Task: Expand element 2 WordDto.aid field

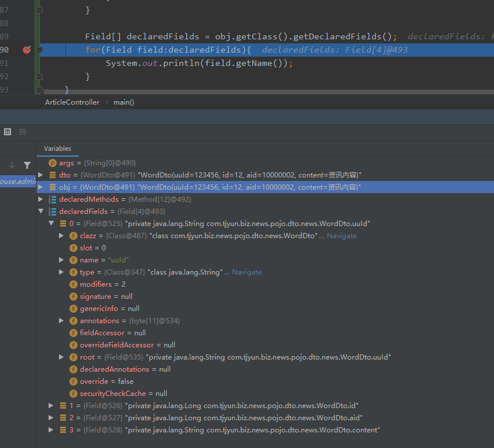Action: (51, 417)
